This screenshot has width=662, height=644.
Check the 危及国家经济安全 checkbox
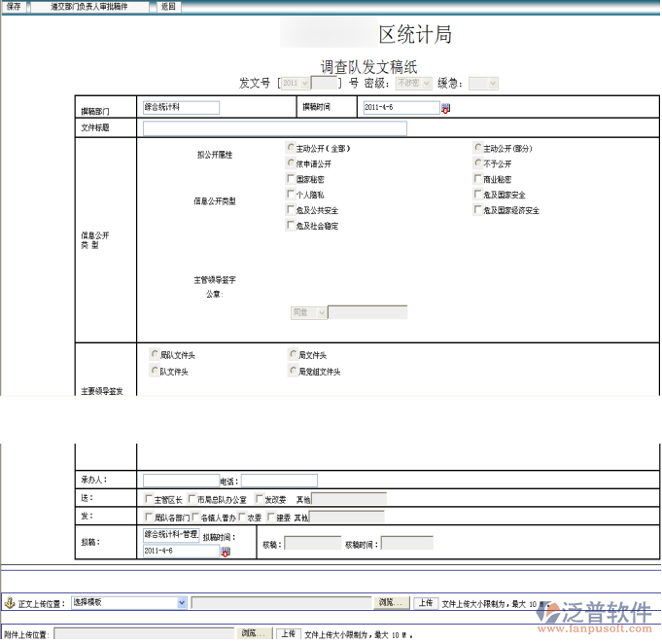(478, 209)
